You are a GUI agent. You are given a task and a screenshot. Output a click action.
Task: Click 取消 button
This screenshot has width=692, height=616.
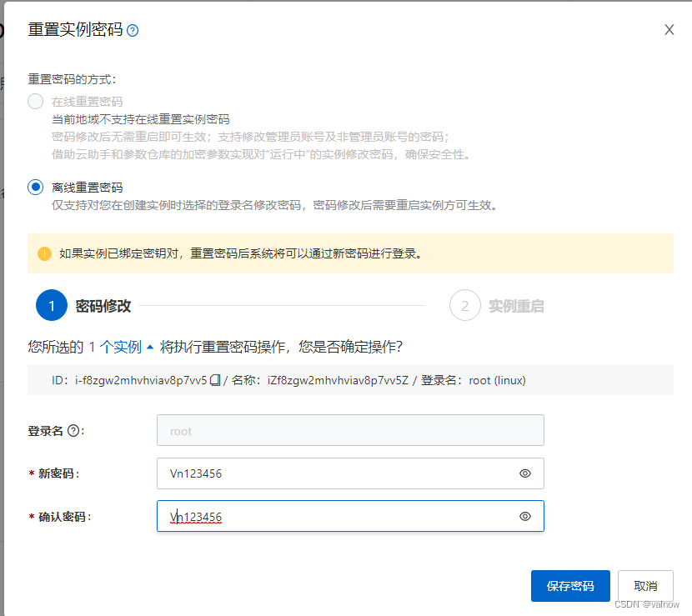click(x=645, y=586)
